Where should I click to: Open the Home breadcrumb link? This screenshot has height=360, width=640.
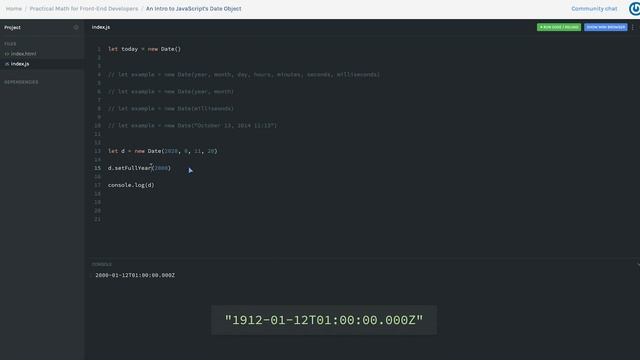pyautogui.click(x=13, y=9)
